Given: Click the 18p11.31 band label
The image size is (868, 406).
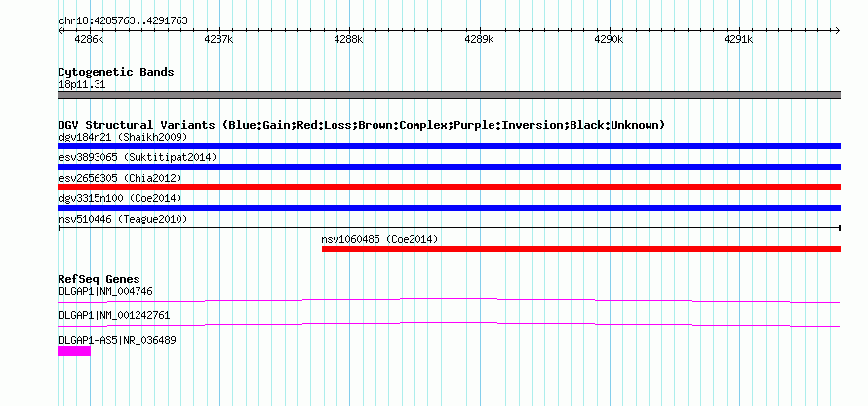Looking at the screenshot, I should [82, 85].
